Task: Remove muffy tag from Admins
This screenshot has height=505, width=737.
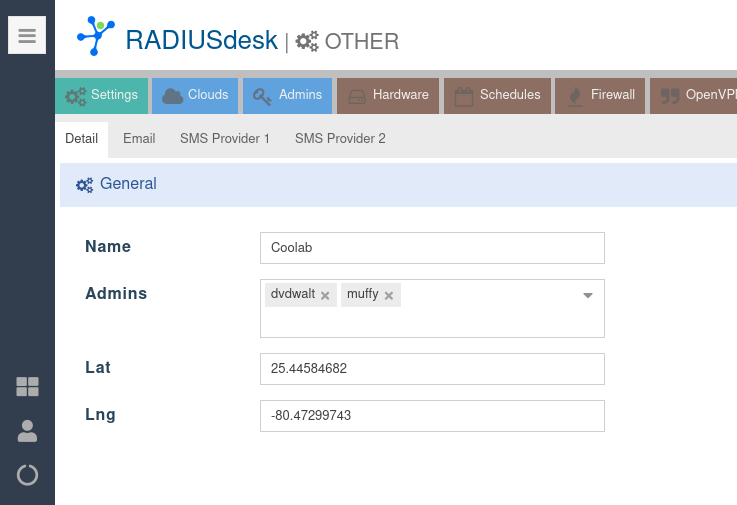Action: pyautogui.click(x=389, y=296)
